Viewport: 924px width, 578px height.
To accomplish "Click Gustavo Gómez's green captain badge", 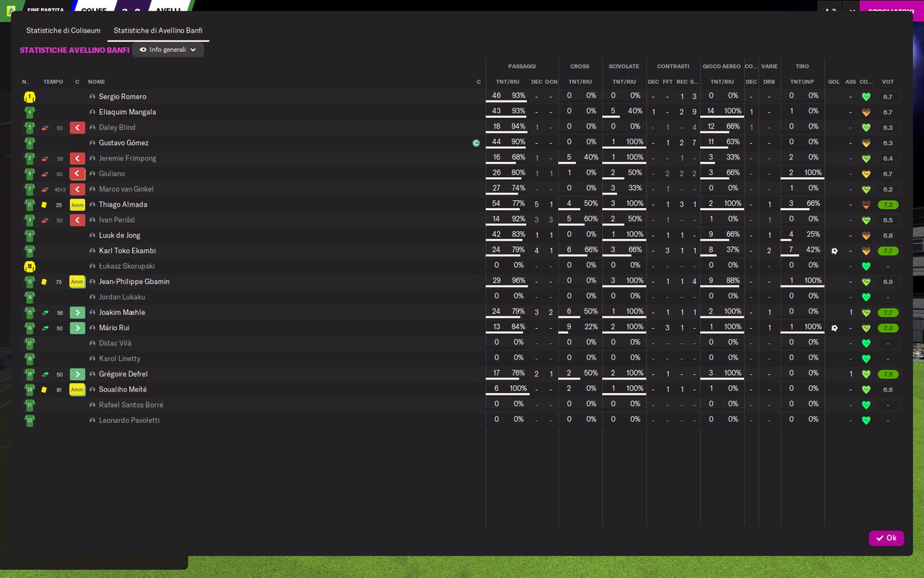I will 476,143.
